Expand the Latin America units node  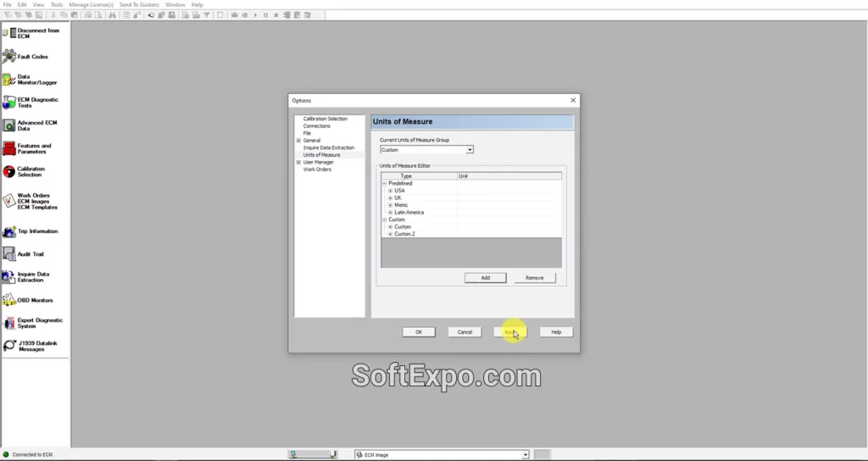click(x=390, y=212)
